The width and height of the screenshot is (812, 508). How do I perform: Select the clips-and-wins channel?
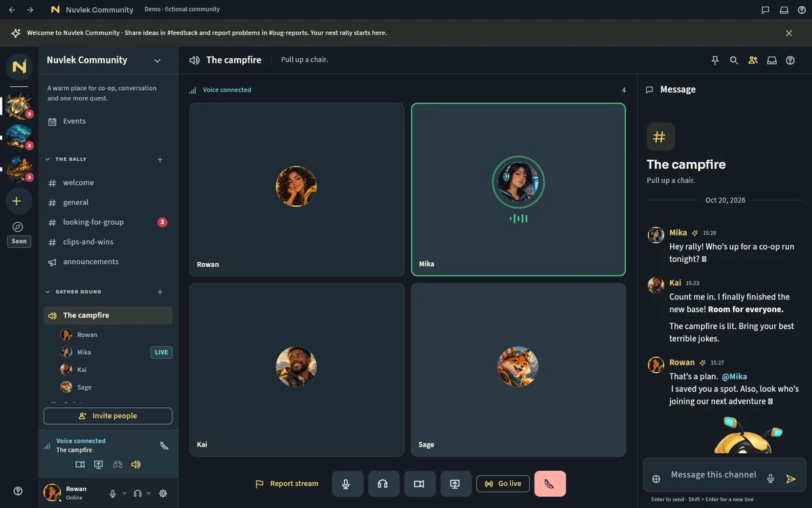[x=108, y=242]
